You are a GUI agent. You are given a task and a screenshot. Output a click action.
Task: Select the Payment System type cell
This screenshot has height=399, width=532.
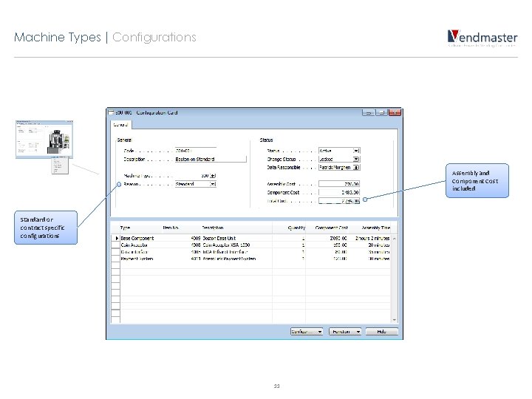[137, 259]
